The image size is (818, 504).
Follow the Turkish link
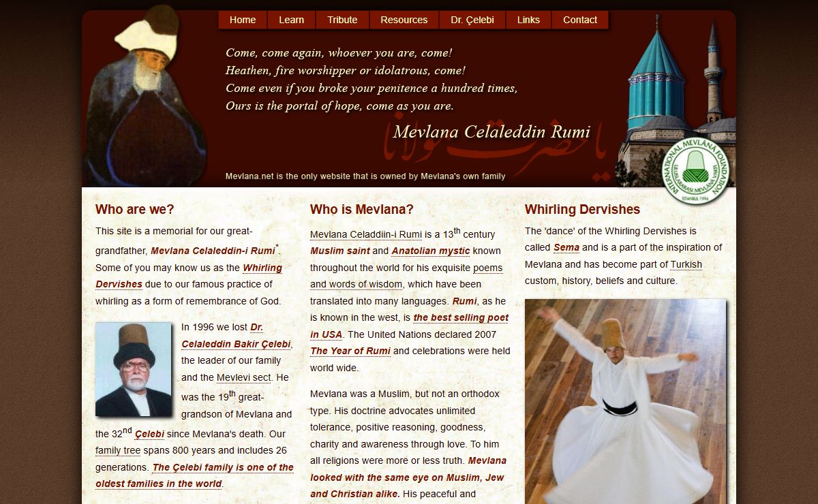click(x=686, y=264)
